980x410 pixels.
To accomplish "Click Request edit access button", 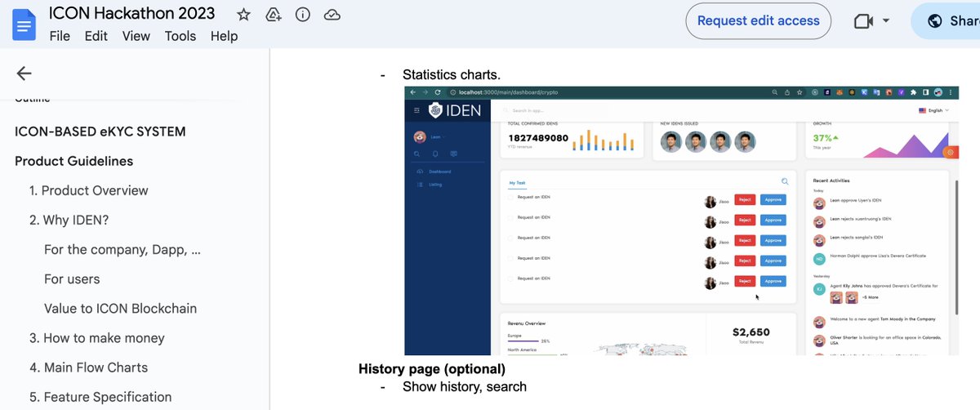I will click(x=759, y=21).
